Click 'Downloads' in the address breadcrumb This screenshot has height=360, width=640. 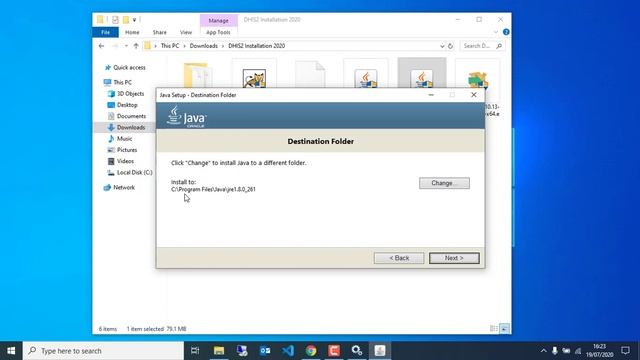(203, 46)
